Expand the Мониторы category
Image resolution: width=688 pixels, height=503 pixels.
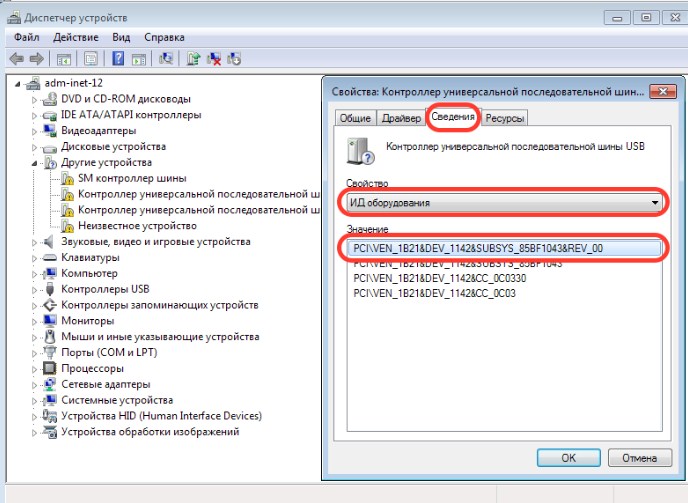click(x=34, y=321)
